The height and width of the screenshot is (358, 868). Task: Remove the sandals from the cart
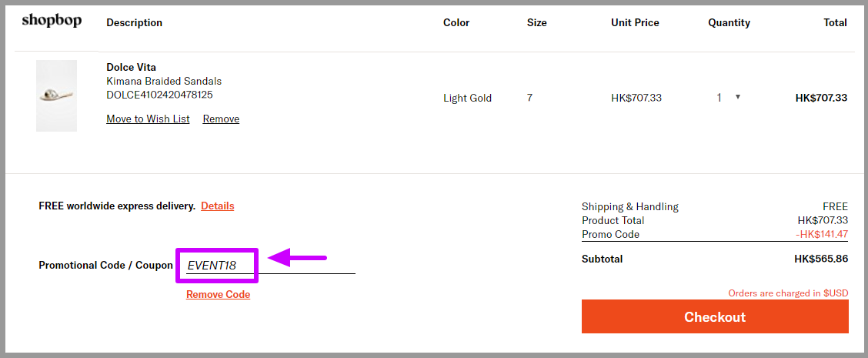[x=221, y=119]
